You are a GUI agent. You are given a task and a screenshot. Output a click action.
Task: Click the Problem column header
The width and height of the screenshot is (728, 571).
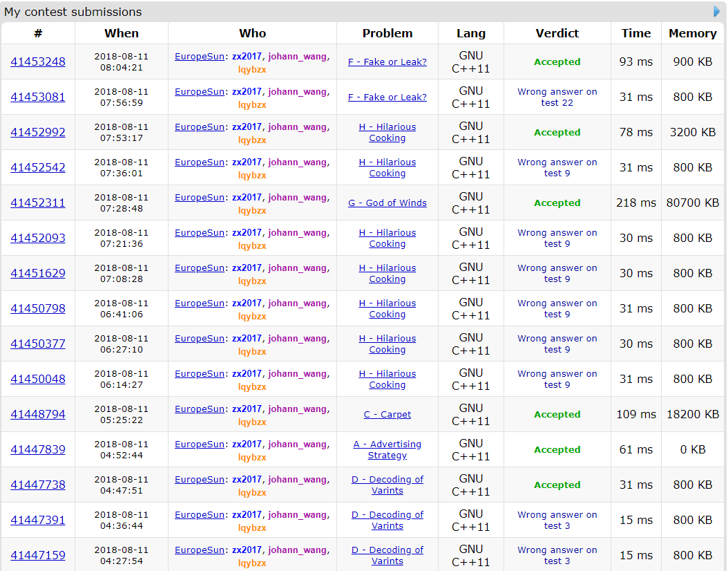pos(387,33)
